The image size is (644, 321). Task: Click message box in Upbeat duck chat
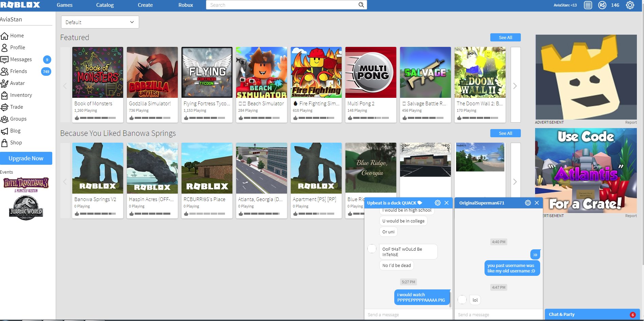408,315
